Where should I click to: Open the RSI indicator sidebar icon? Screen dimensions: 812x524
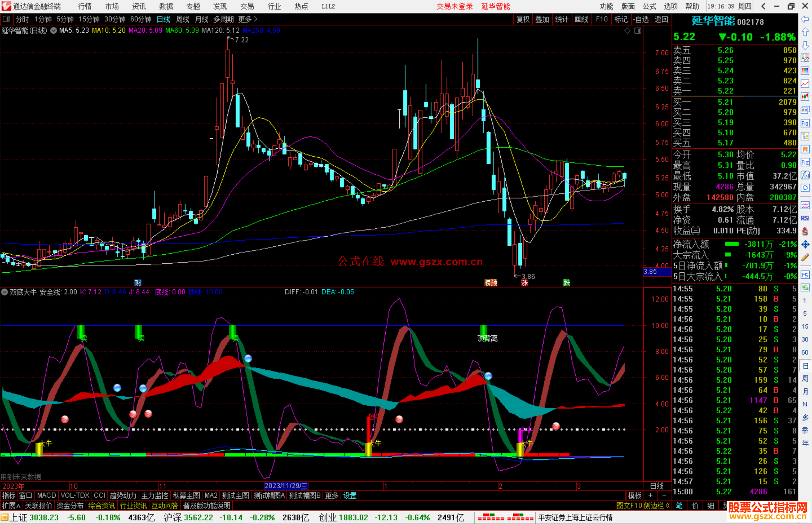pyautogui.click(x=805, y=218)
